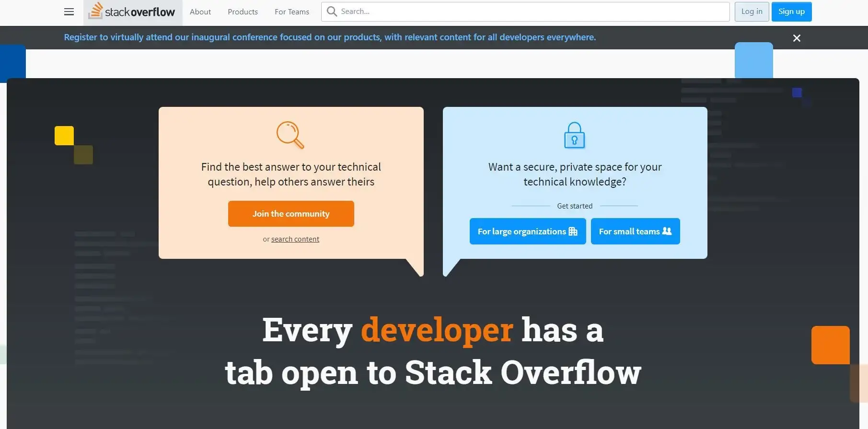Follow the search content link
The width and height of the screenshot is (868, 429).
click(x=295, y=239)
